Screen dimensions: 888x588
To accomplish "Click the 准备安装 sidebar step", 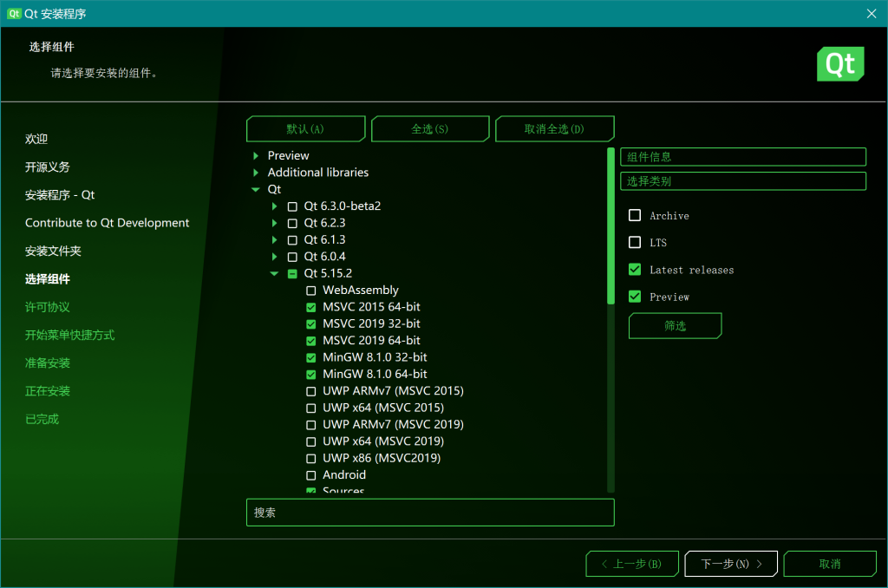I will coord(48,363).
